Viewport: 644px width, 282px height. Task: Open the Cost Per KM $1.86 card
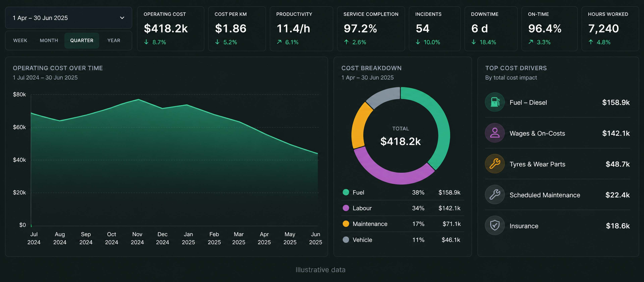point(237,29)
